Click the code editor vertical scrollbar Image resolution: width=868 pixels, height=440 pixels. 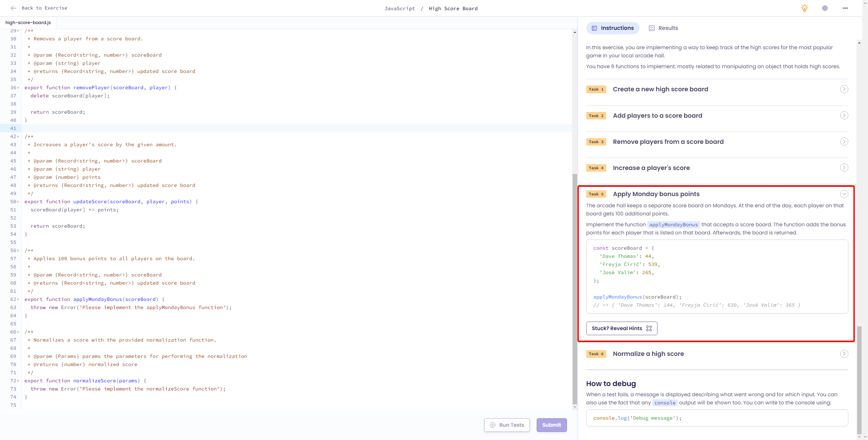click(574, 288)
